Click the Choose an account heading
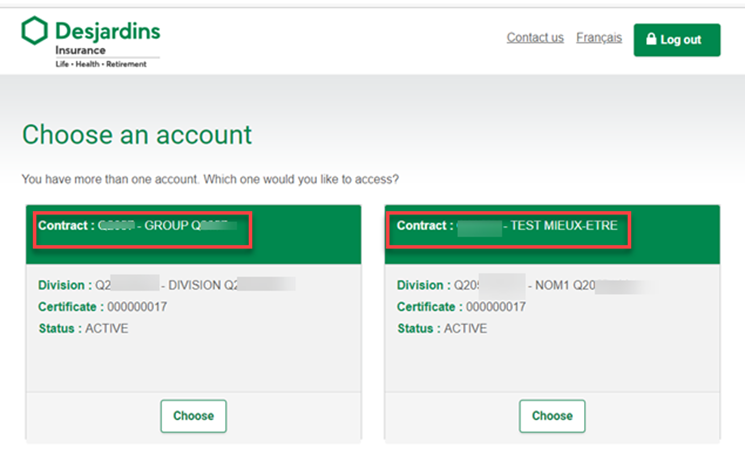This screenshot has width=745, height=475. pyautogui.click(x=137, y=135)
